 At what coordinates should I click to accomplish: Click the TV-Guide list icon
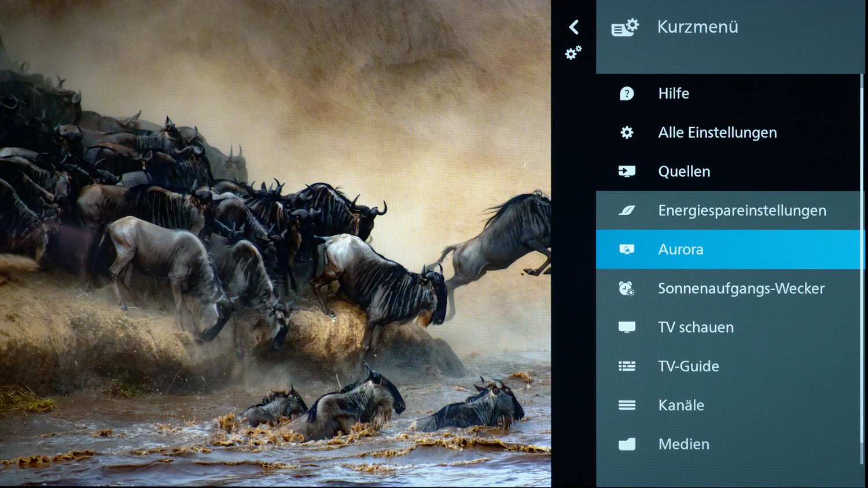(x=627, y=366)
